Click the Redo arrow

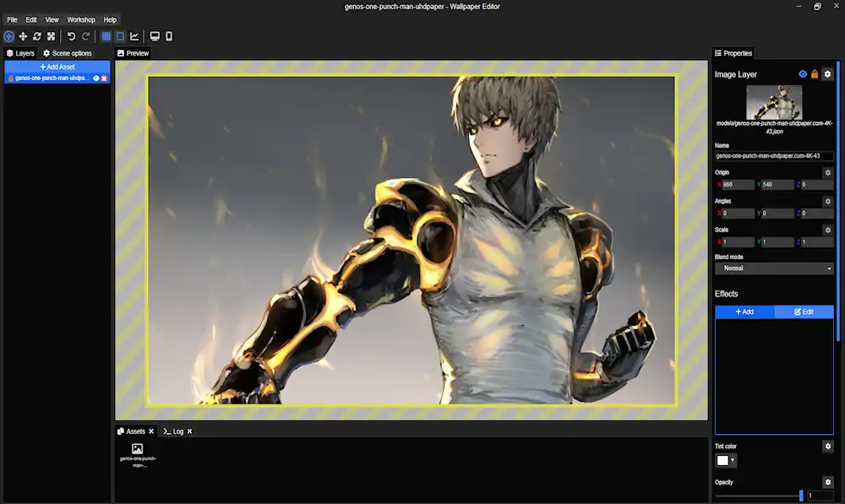point(85,36)
